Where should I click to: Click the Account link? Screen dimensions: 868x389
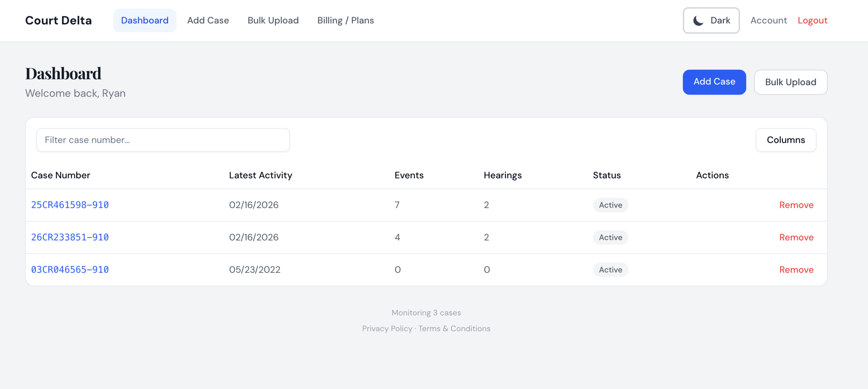point(768,20)
